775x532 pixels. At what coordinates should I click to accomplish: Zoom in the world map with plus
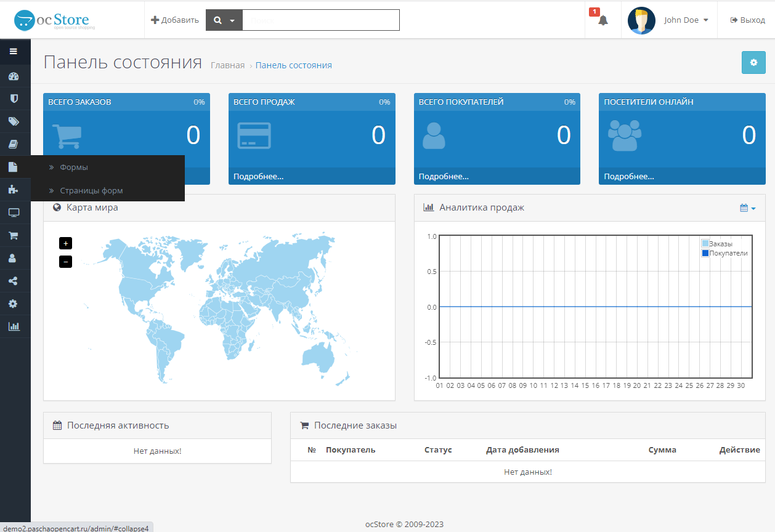(65, 243)
